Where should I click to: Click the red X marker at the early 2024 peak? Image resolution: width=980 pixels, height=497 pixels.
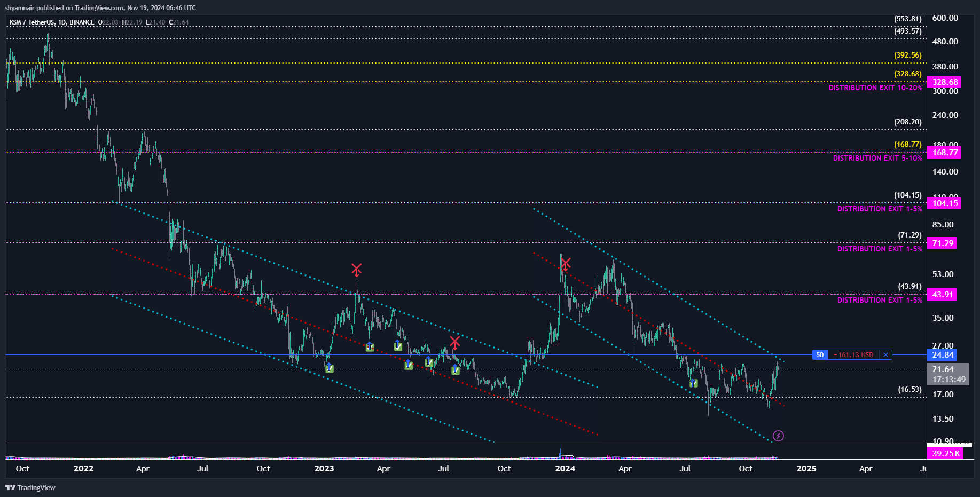566,264
